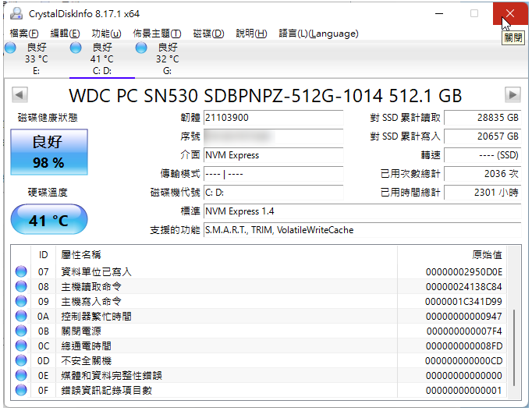532x411 pixels.
Task: Click the ID column header
Action: pyautogui.click(x=44, y=255)
